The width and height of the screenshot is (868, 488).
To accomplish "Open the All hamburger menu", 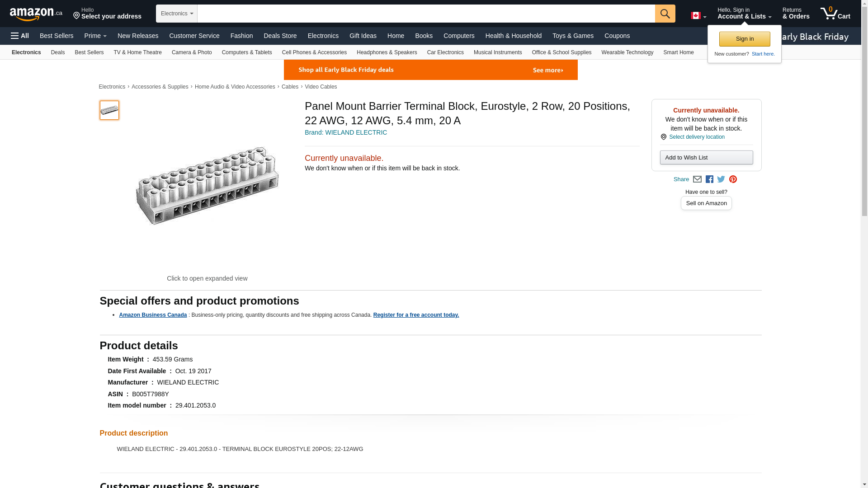I will pyautogui.click(x=20, y=36).
